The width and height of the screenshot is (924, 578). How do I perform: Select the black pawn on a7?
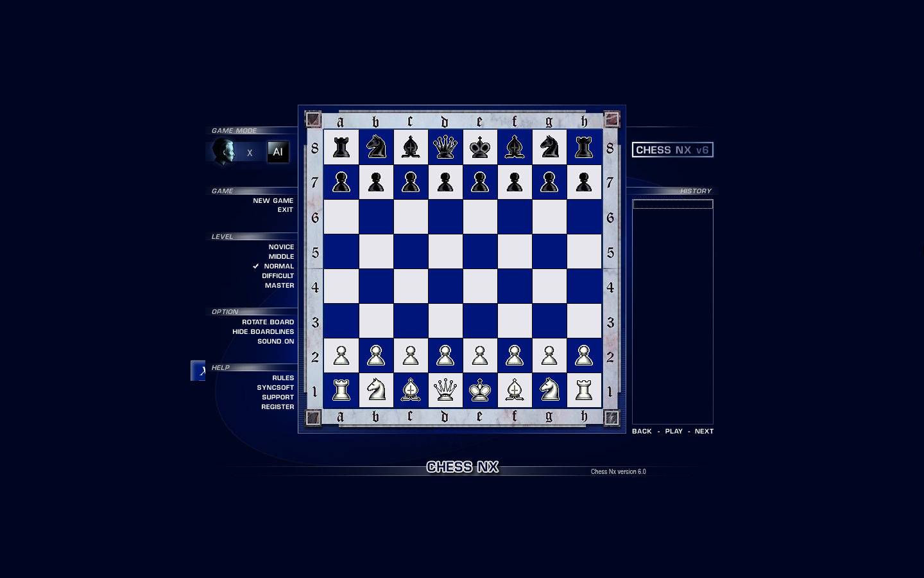coord(341,182)
